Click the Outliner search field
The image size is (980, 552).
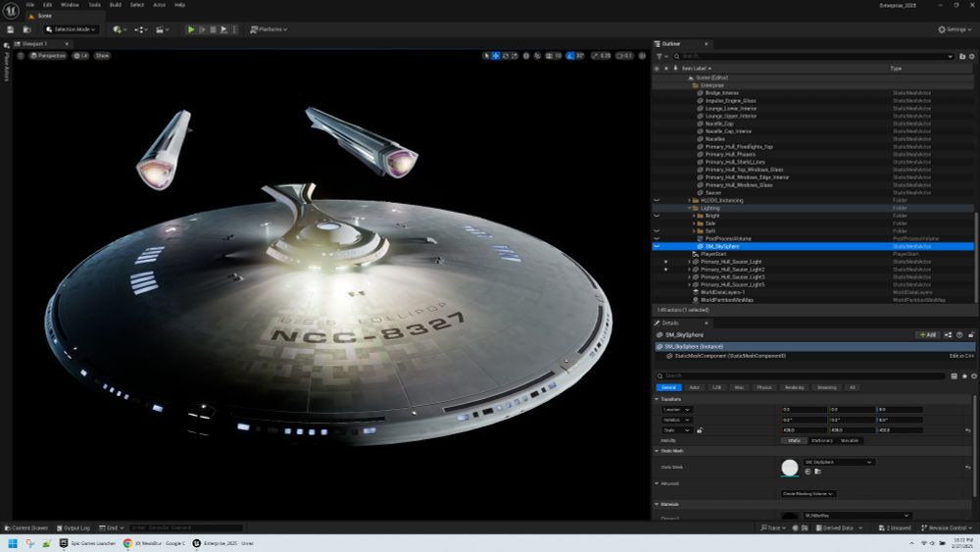(x=813, y=56)
